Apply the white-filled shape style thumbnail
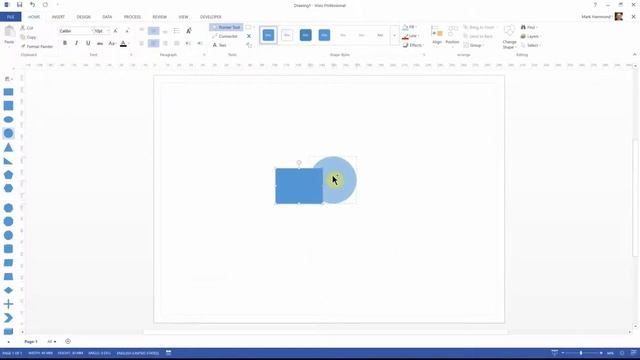The image size is (640, 360). click(287, 35)
